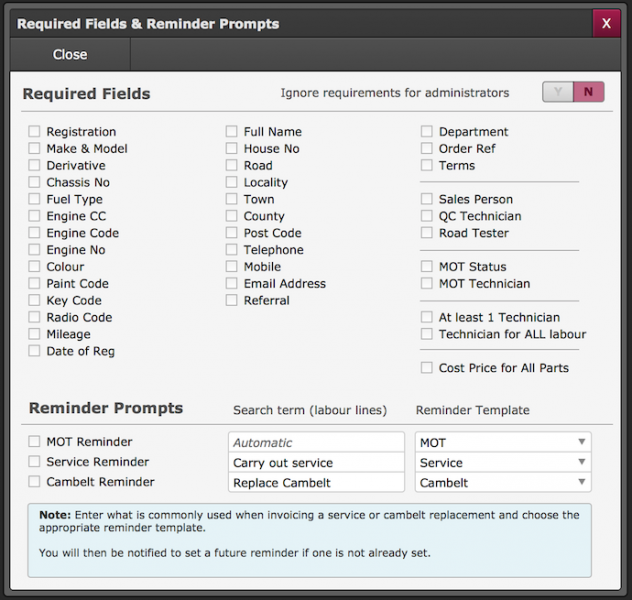Image resolution: width=632 pixels, height=600 pixels.
Task: Tick the Engine Code checkbox
Action: [35, 233]
